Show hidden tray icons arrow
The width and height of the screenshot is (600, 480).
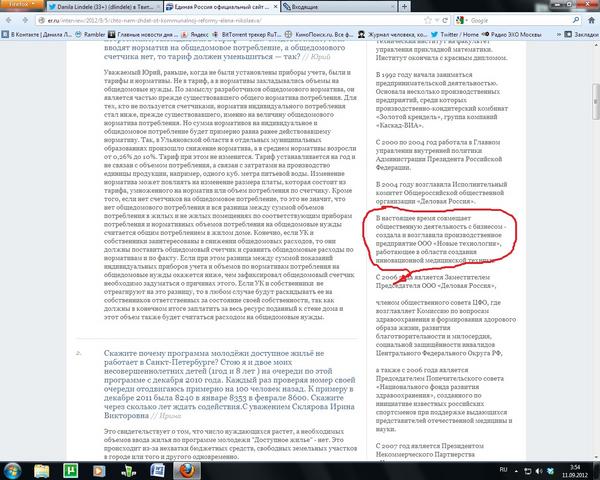pos(516,471)
